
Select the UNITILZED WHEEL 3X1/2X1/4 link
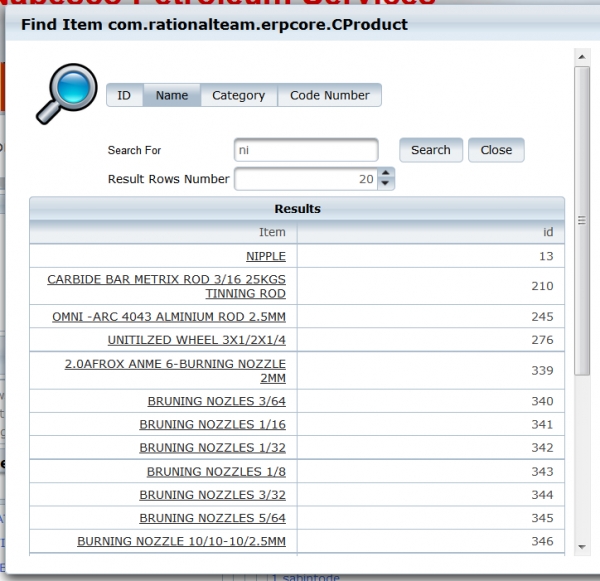pyautogui.click(x=196, y=340)
